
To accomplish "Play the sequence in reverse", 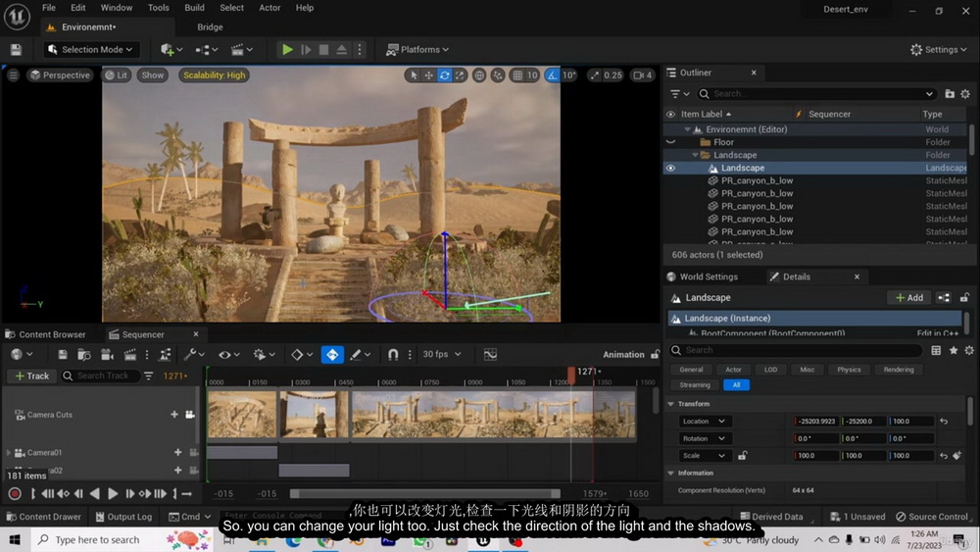I will point(95,494).
